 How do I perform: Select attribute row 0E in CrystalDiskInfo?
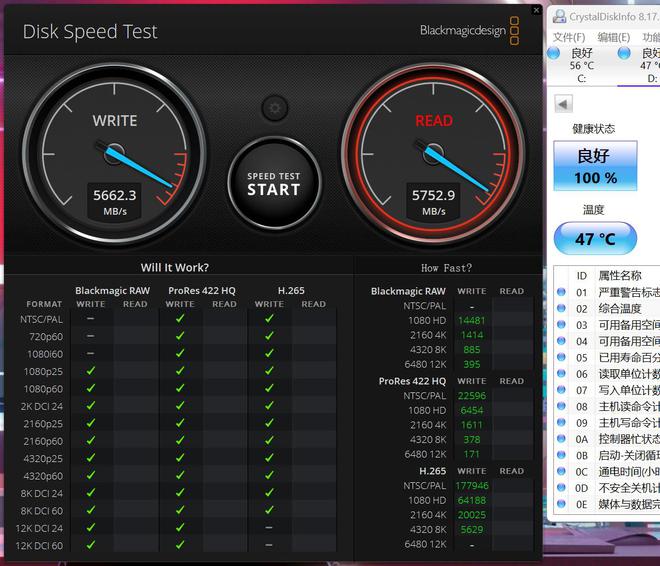pos(607,504)
